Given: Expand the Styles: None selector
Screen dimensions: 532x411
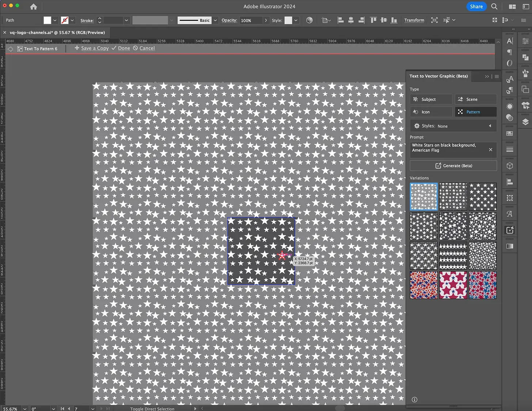Looking at the screenshot, I should (490, 126).
